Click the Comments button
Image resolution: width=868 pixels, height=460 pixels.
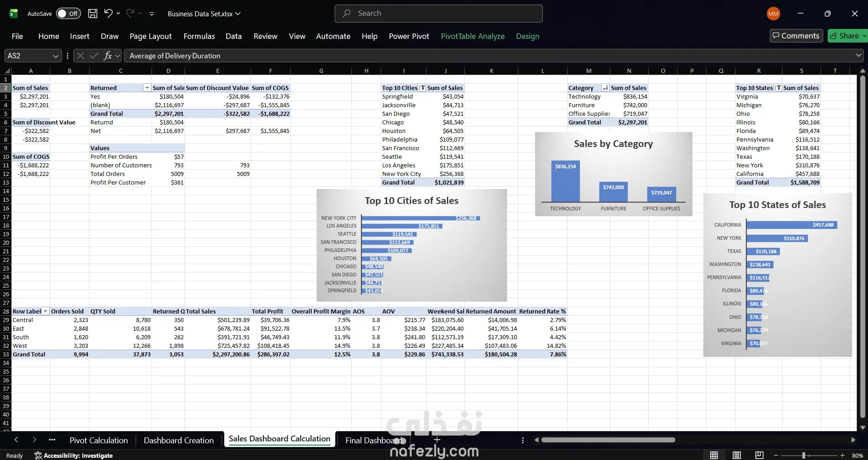pos(796,36)
